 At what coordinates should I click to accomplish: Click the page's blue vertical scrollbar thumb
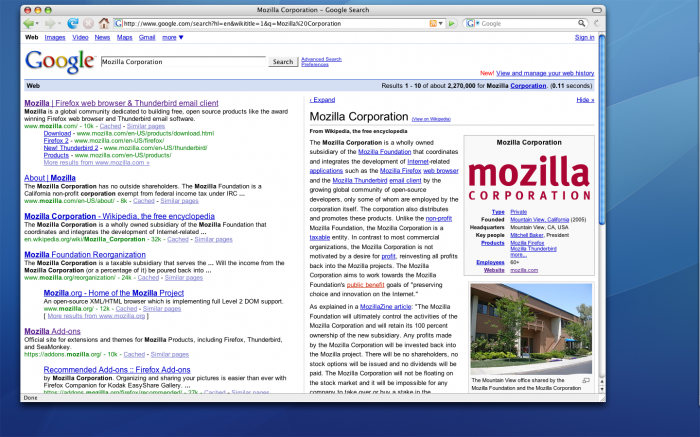(x=601, y=129)
